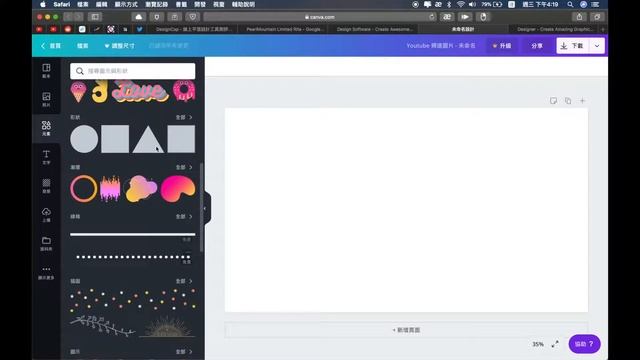Enter fullscreen presentation mode icon

[555, 344]
